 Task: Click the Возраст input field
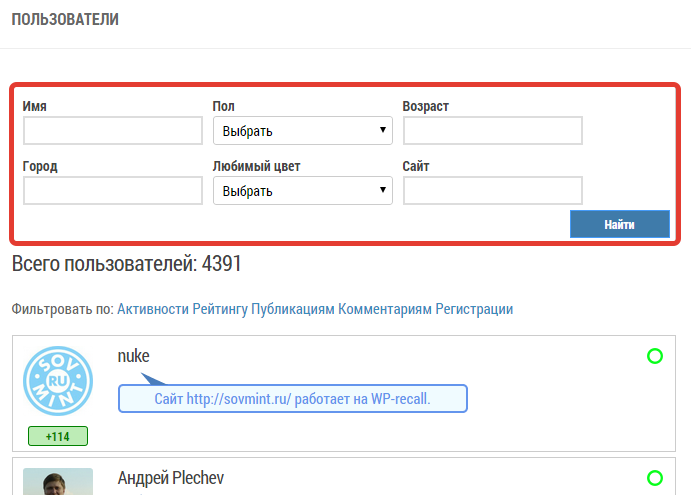coord(492,131)
